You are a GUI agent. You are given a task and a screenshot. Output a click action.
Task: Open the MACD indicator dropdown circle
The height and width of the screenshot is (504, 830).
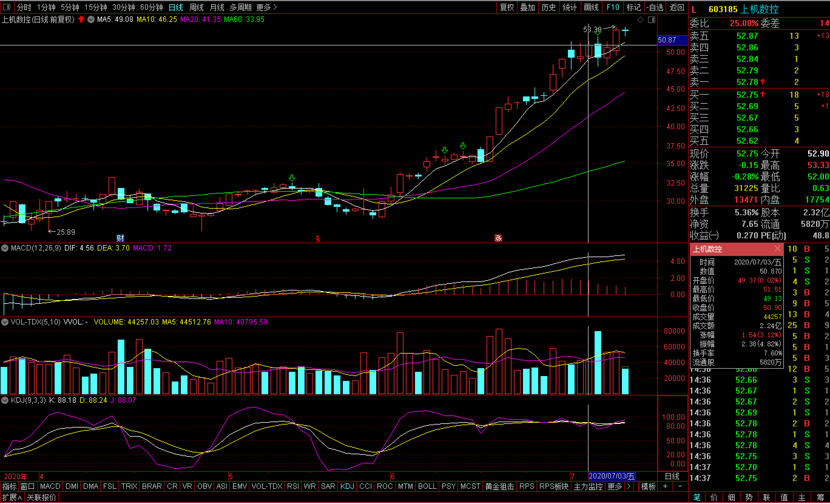coord(5,248)
